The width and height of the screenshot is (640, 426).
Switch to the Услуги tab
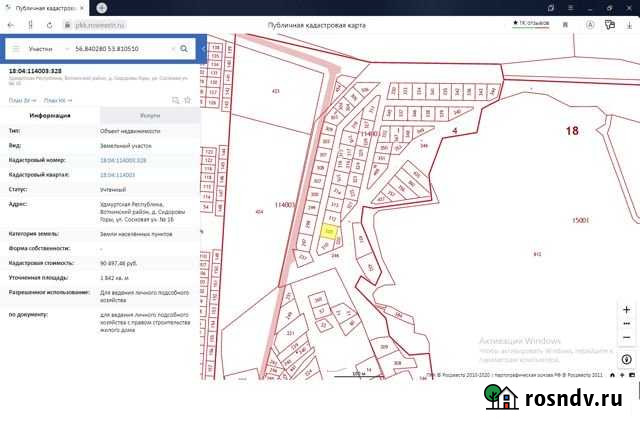(x=150, y=115)
